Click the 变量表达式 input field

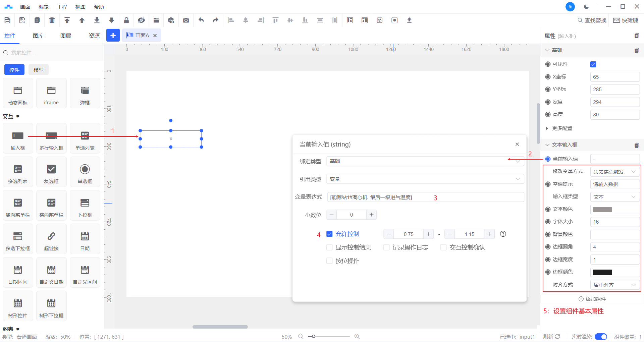[x=425, y=197]
